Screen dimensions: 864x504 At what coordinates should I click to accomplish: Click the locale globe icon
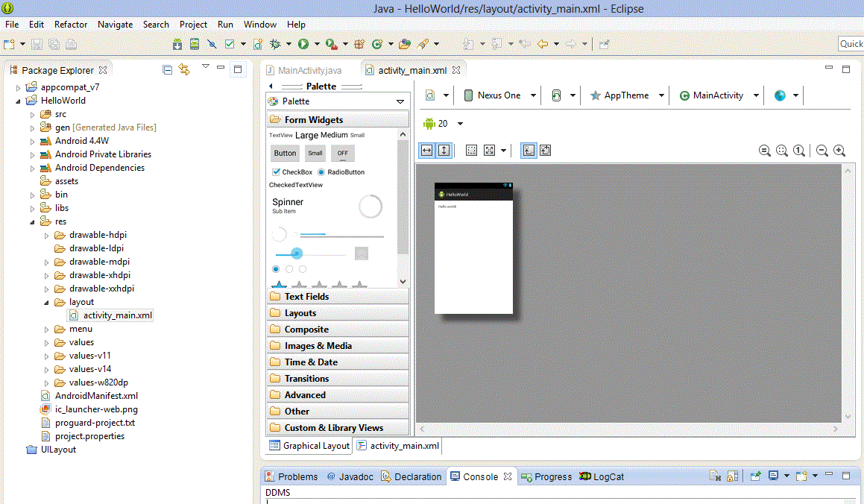780,95
